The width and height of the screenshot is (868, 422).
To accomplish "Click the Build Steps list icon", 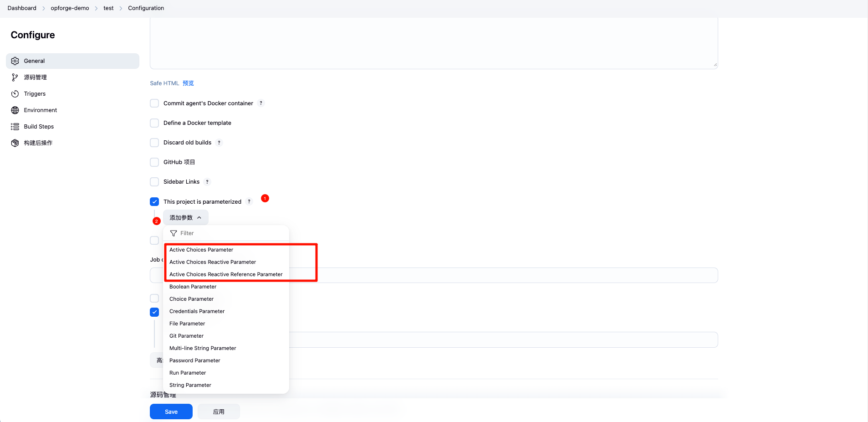I will (x=15, y=127).
